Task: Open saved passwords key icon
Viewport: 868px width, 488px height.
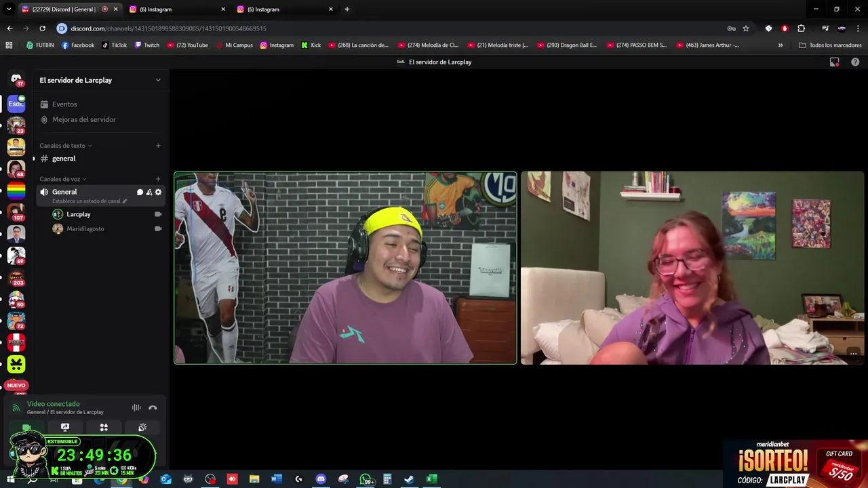Action: click(x=731, y=28)
